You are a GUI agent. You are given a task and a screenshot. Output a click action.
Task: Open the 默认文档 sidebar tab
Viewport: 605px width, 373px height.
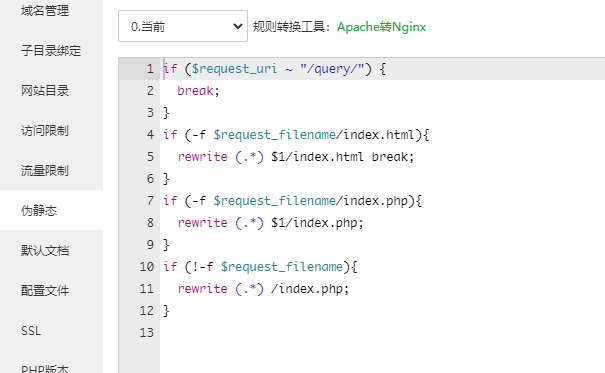click(45, 250)
